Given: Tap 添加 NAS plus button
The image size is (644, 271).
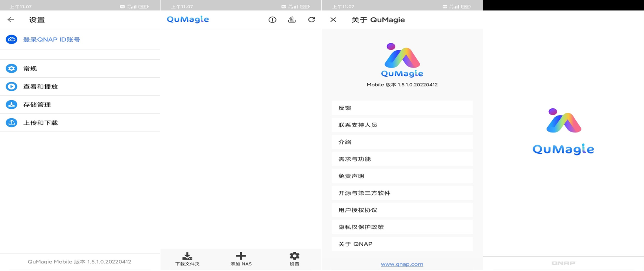Looking at the screenshot, I should (x=241, y=259).
